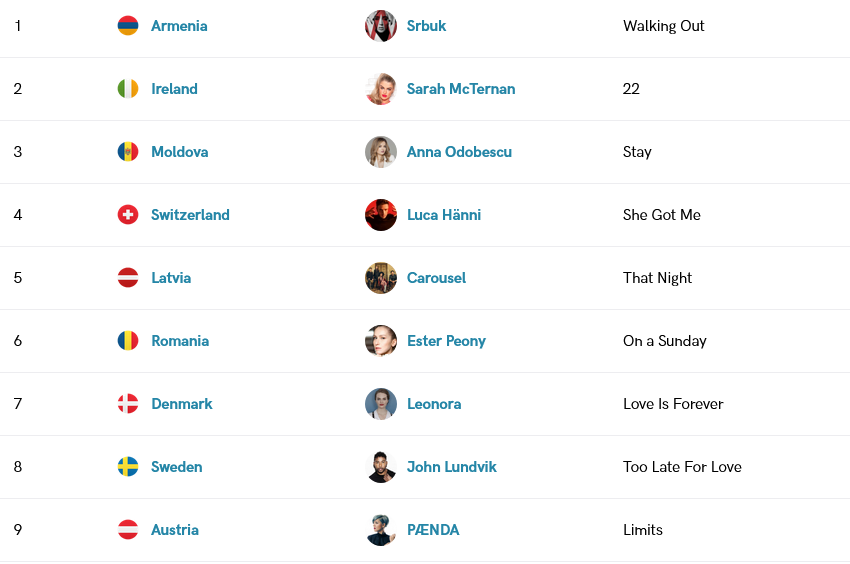The height and width of the screenshot is (564, 850).
Task: Open the Sarah McTernan artist link
Action: click(461, 88)
